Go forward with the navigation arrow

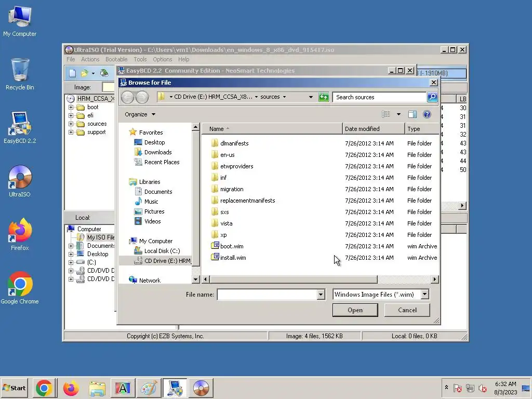coord(142,97)
